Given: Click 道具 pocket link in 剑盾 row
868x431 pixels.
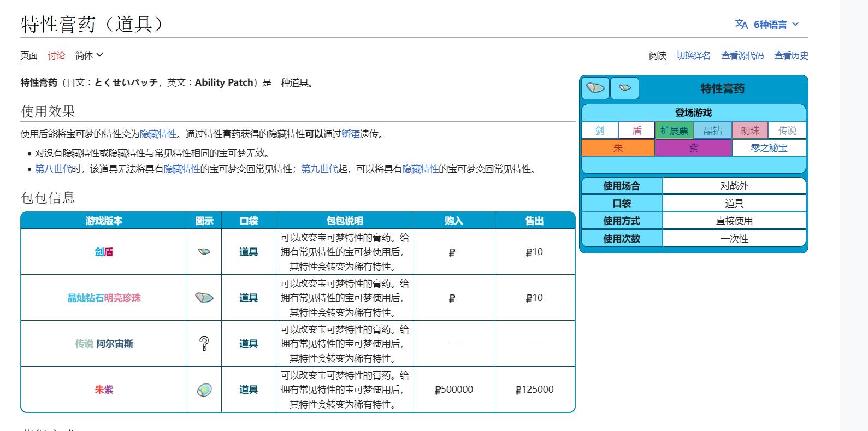Looking at the screenshot, I should [x=249, y=252].
